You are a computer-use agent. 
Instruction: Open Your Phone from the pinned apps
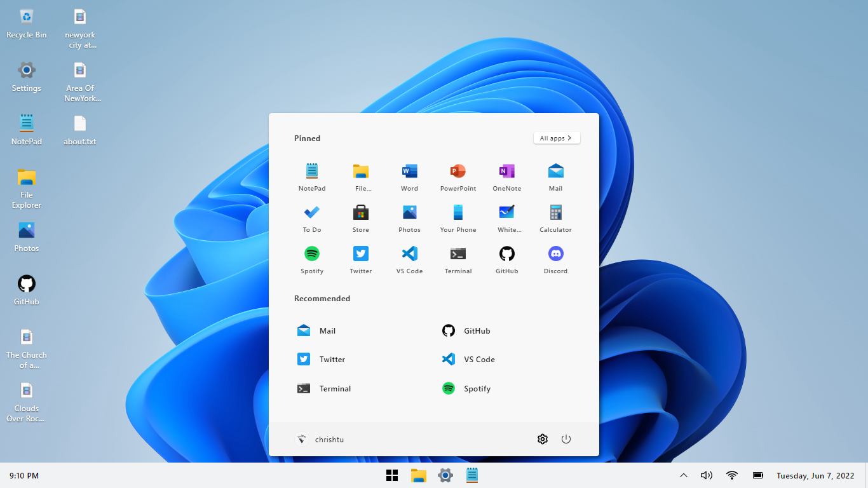tap(458, 219)
